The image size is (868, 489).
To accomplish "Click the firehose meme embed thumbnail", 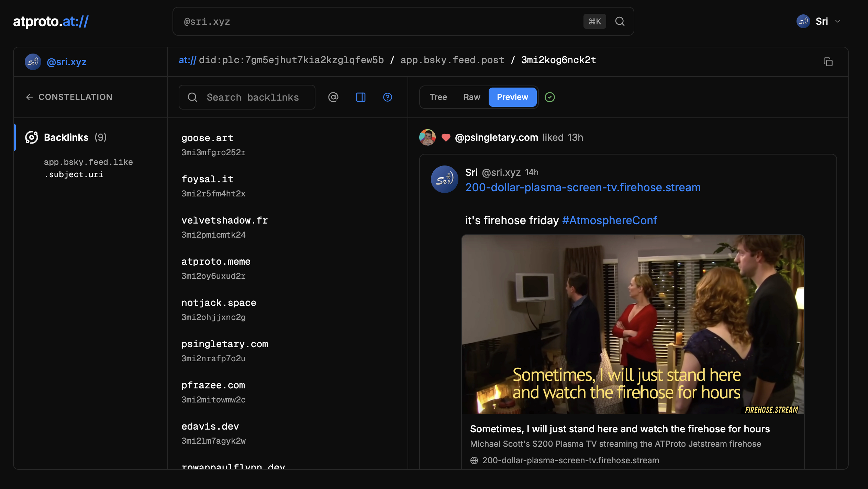I will point(632,324).
